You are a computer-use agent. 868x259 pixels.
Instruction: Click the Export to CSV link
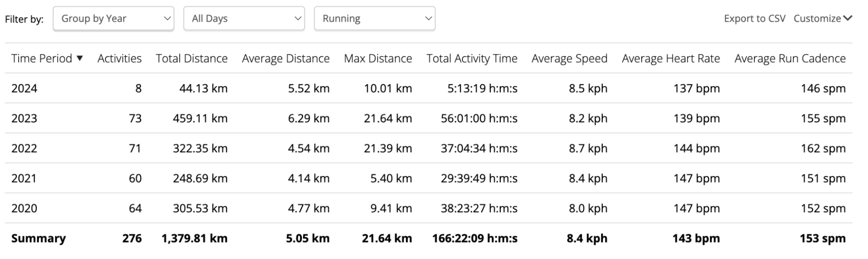coord(755,19)
